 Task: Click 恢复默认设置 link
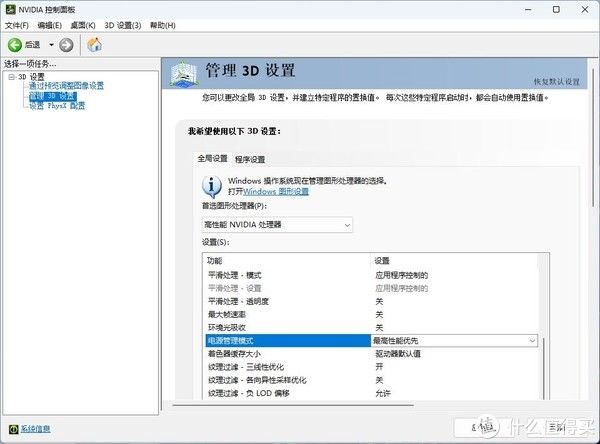point(557,82)
